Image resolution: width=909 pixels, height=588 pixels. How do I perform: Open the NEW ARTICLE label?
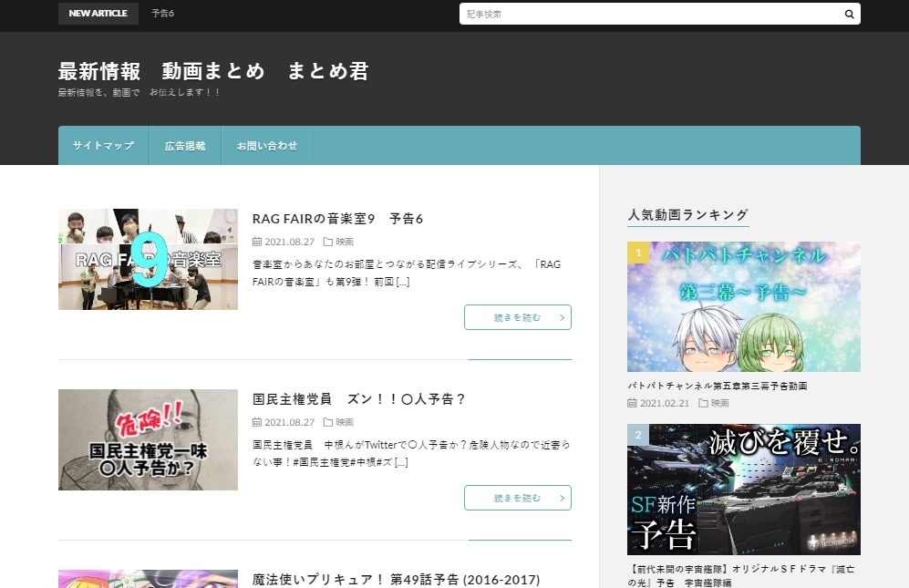tap(98, 14)
